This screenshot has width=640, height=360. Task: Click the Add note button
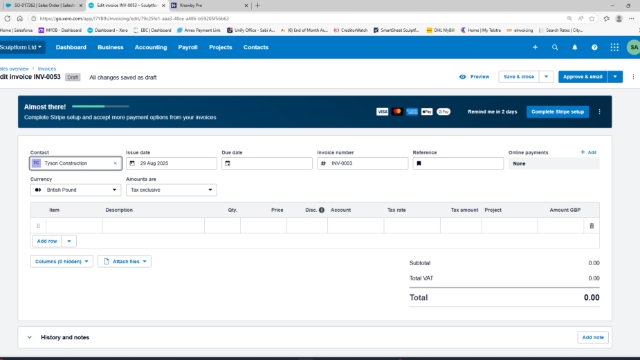593,338
